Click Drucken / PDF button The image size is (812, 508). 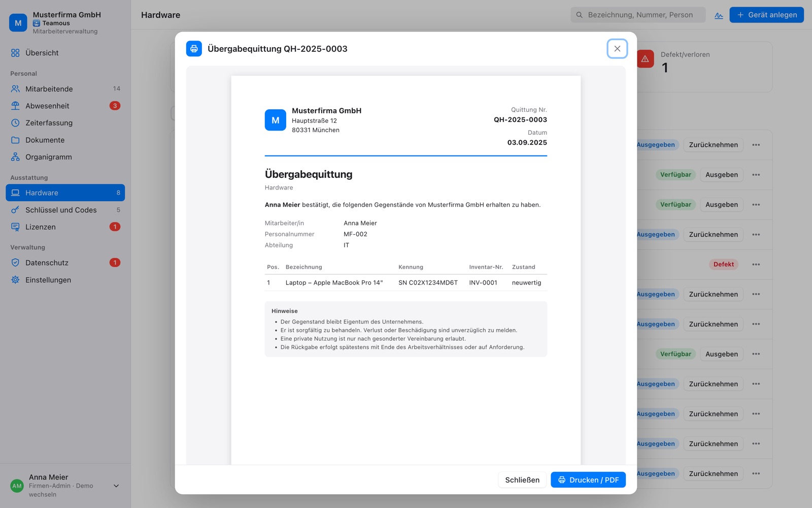588,480
